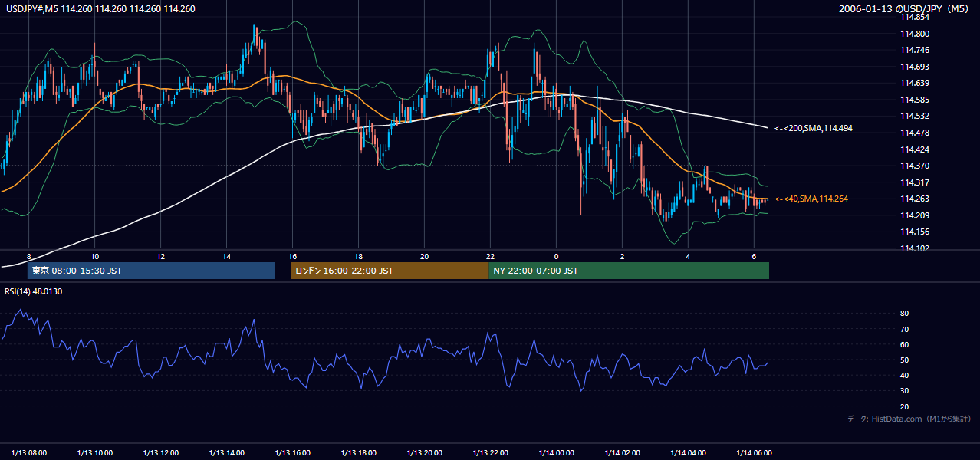This screenshot has width=980, height=460.
Task: Click the 1/13 14:00 time label
Action: (226, 452)
